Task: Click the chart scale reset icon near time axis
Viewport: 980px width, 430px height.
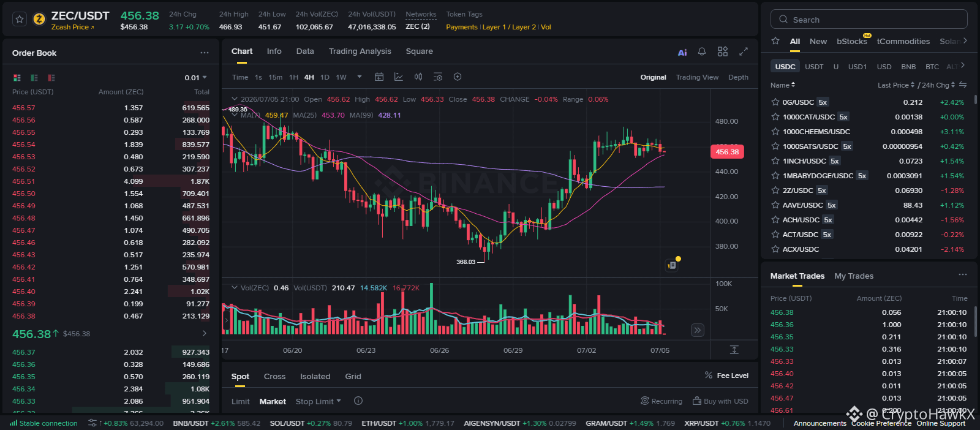Action: 734,350
